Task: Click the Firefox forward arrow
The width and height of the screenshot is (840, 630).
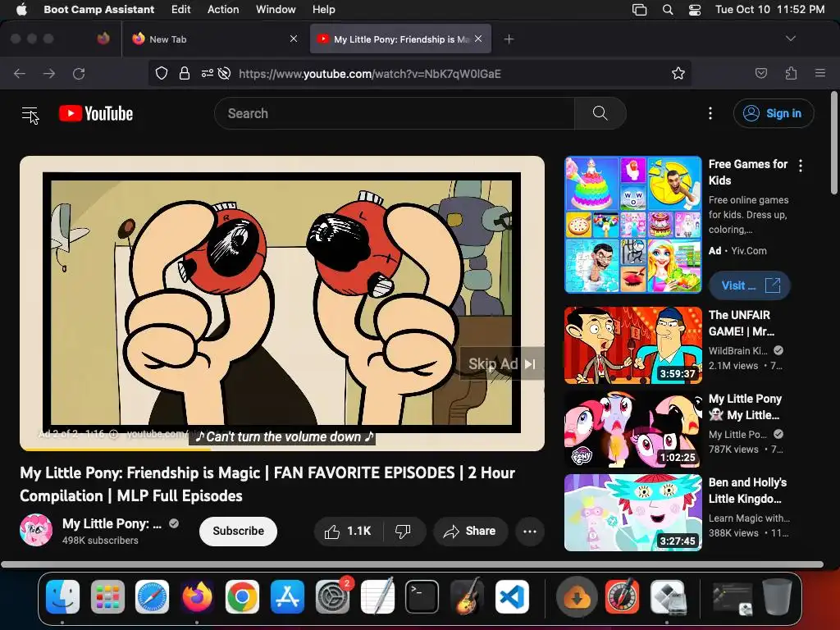Action: [48, 73]
